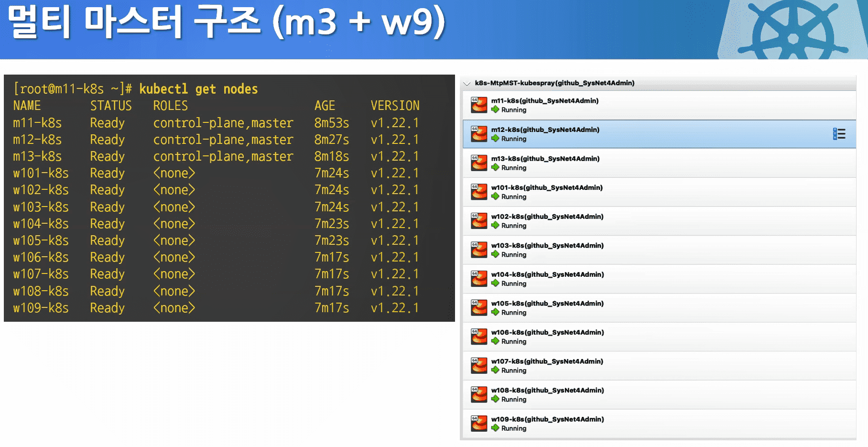Click the green Running arrow for m13-k8s VM
Viewport: 868px width, 447px height.
click(495, 167)
